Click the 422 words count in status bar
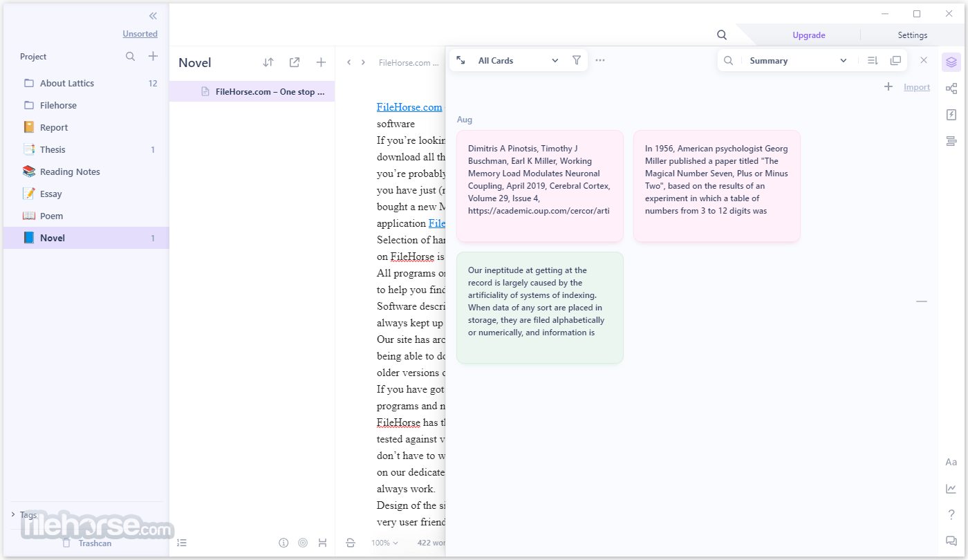Image resolution: width=968 pixels, height=560 pixels. (431, 543)
